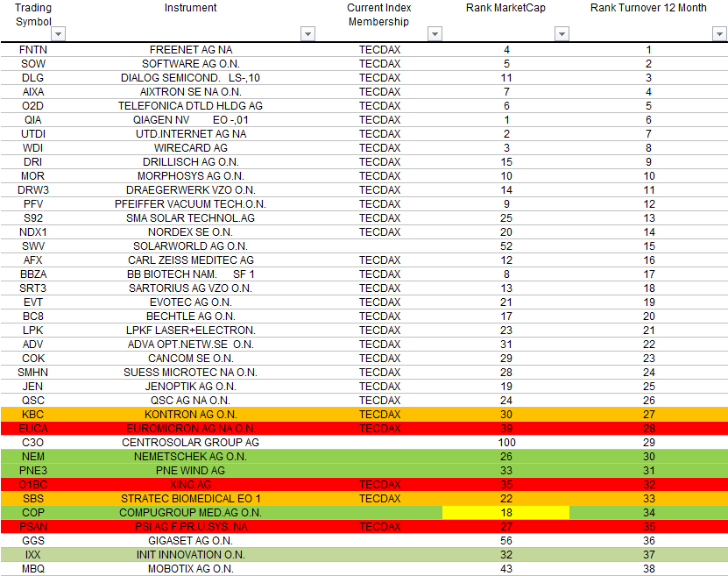The height and width of the screenshot is (576, 728).
Task: Click Turnover rank 1 in FREENET row
Action: [648, 50]
